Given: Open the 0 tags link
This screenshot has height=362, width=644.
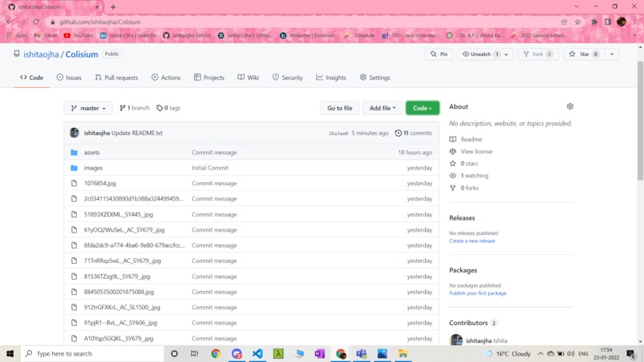Looking at the screenshot, I should [169, 108].
